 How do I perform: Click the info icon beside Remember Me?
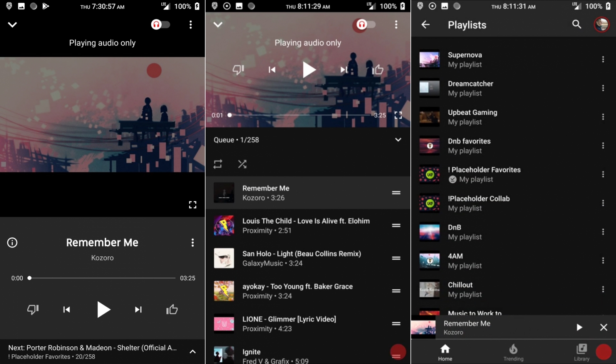[12, 242]
